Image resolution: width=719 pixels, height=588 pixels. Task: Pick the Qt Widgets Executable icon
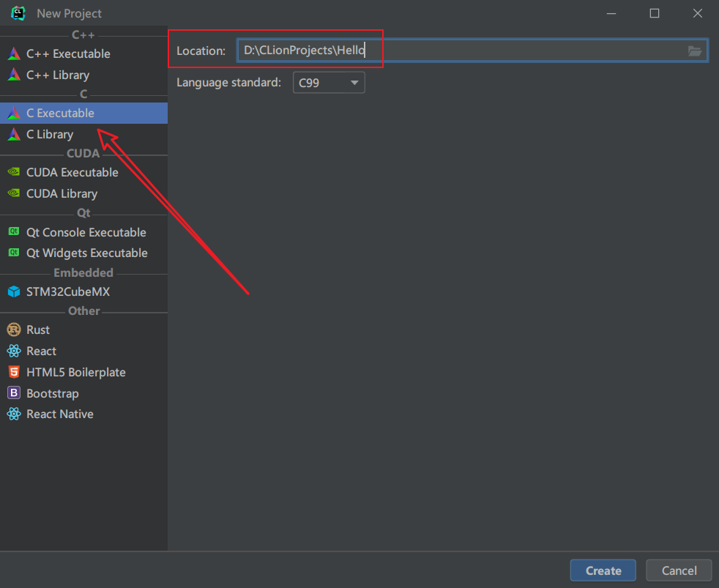[14, 253]
